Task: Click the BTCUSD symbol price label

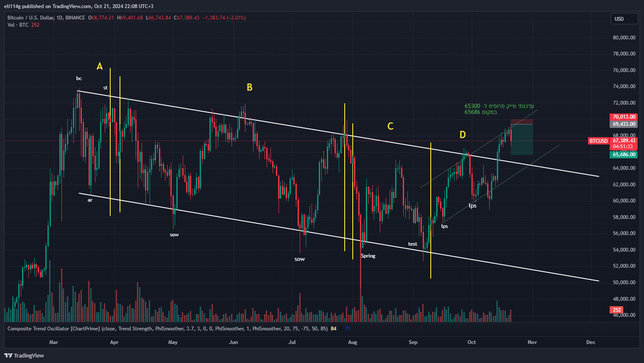Action: (x=598, y=141)
